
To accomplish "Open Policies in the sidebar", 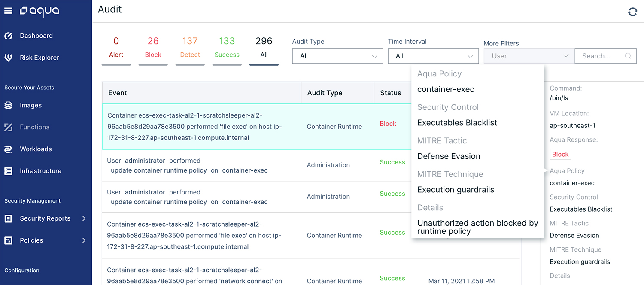I will 31,240.
